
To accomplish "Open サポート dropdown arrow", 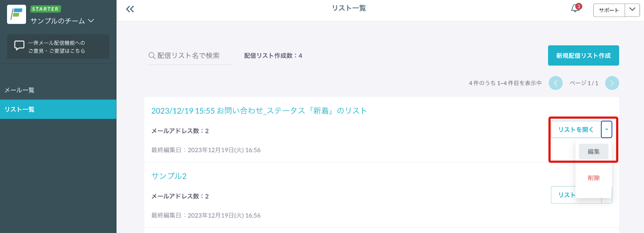I will 632,10.
